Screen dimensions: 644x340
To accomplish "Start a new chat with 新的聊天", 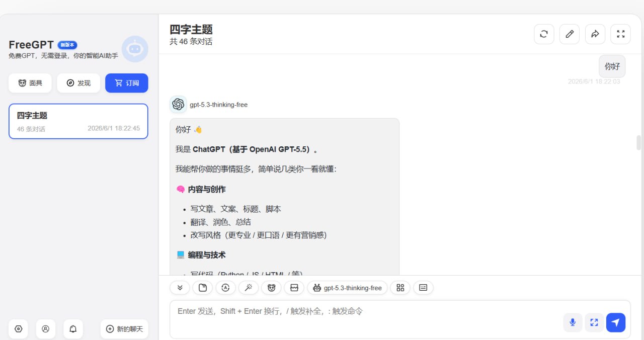I will coord(124,329).
